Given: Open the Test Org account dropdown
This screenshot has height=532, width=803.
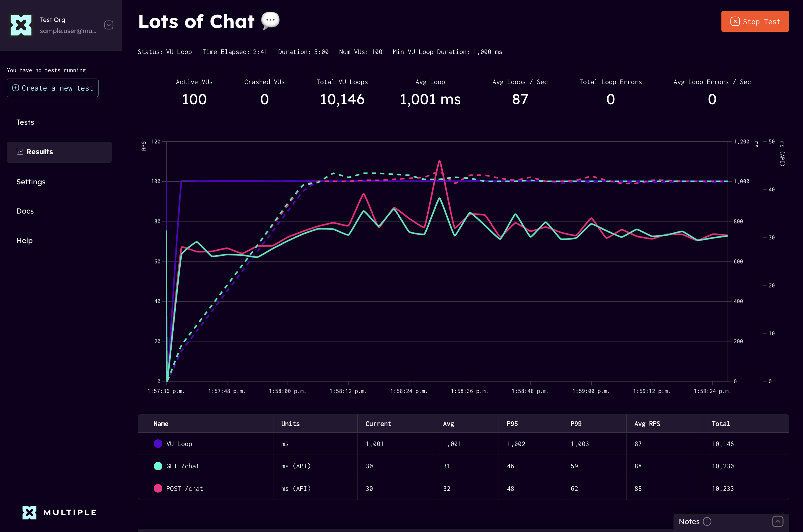Looking at the screenshot, I should [109, 25].
